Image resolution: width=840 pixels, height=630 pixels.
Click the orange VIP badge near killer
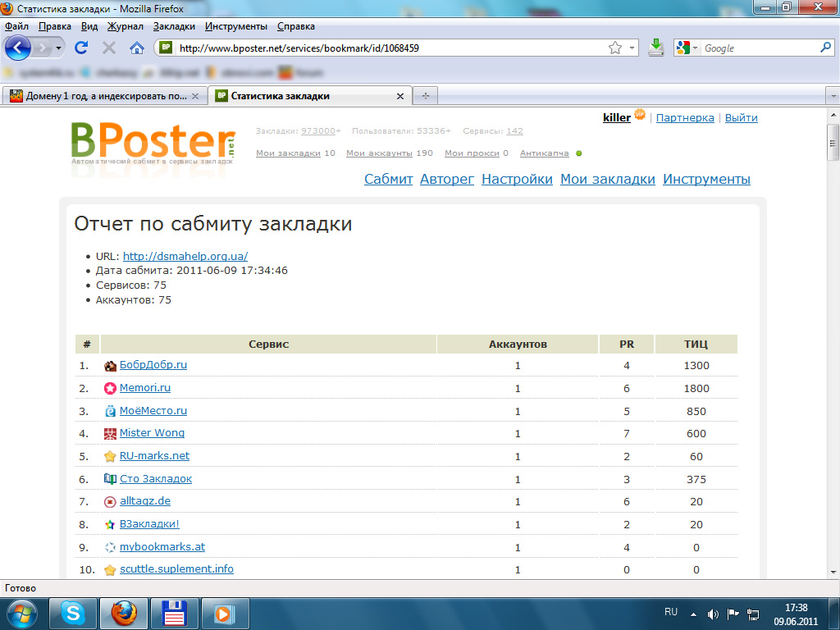click(x=640, y=114)
